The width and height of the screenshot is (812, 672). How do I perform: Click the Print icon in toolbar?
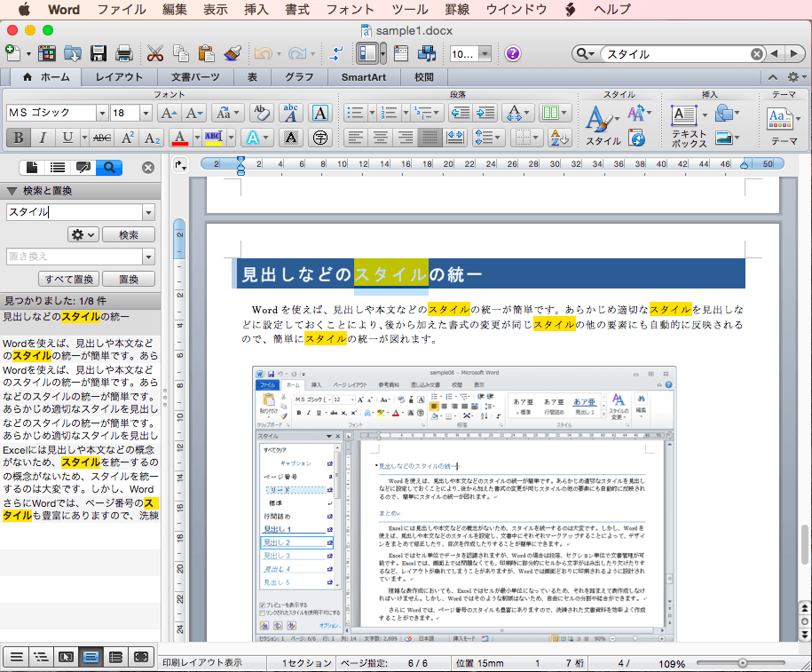pos(124,53)
